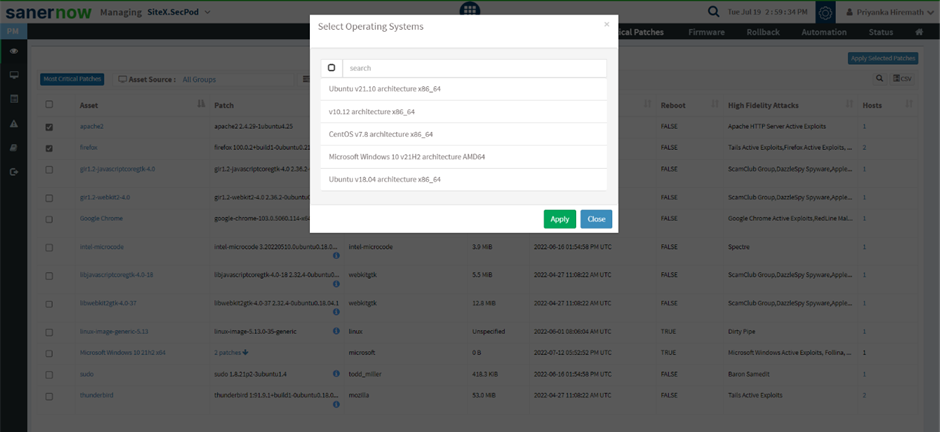Open the apps grid launcher icon
The height and width of the screenshot is (432, 940).
[470, 10]
